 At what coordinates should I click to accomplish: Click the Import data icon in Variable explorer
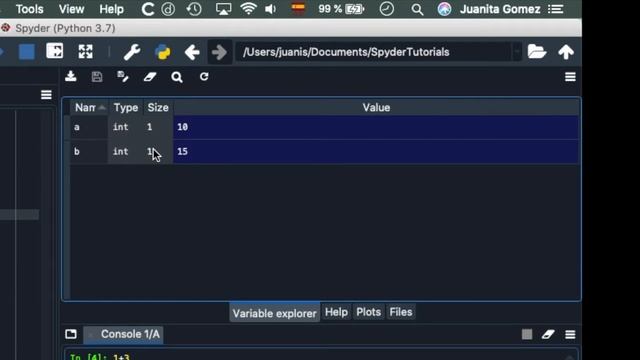pos(71,76)
